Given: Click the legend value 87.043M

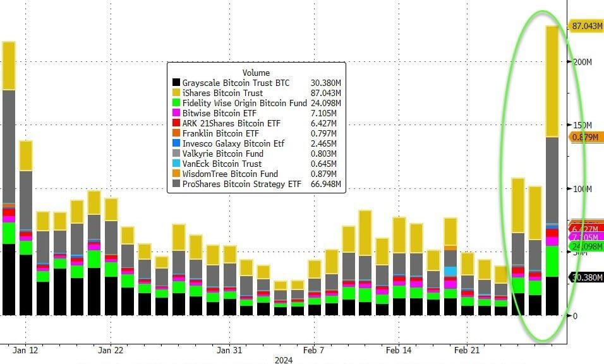Looking at the screenshot, I should click(326, 93).
